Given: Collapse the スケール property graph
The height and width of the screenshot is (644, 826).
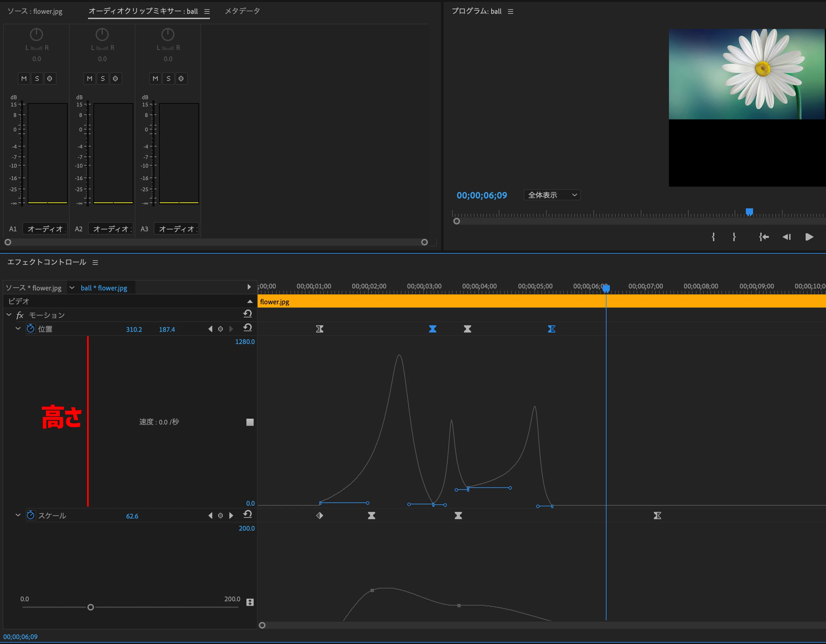Looking at the screenshot, I should (18, 515).
